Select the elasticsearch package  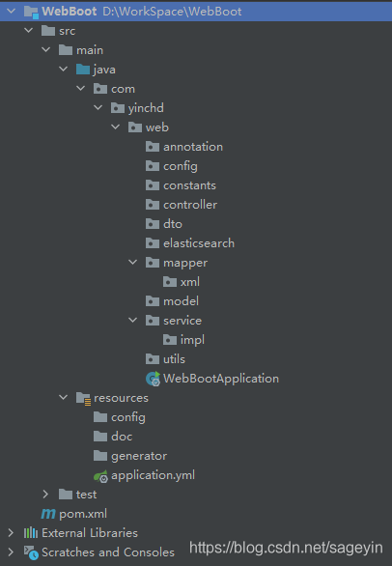(190, 243)
